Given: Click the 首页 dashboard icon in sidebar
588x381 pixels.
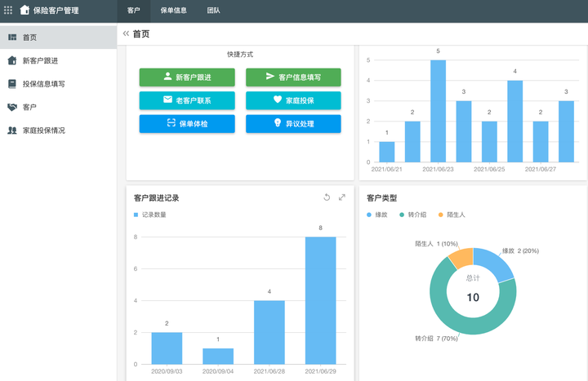Looking at the screenshot, I should [x=12, y=37].
